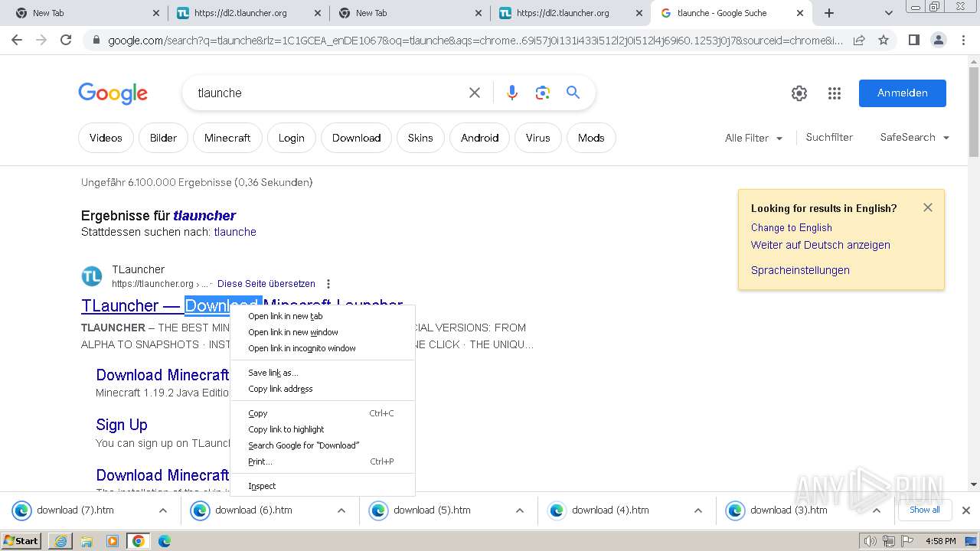Click the share page icon in address bar
This screenshot has height=551, width=980.
coord(859,40)
